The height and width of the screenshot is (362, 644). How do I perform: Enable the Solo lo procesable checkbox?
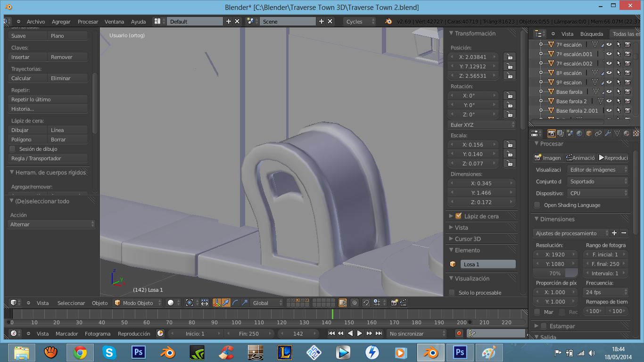pos(452,293)
